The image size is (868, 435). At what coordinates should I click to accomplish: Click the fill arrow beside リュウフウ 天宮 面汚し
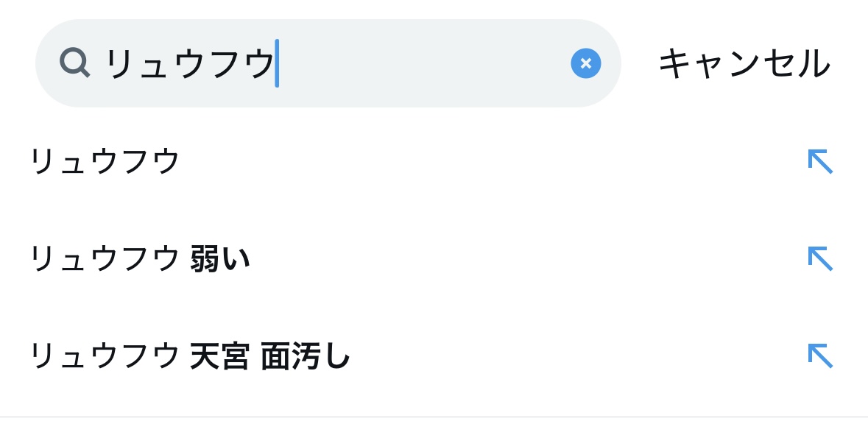819,356
